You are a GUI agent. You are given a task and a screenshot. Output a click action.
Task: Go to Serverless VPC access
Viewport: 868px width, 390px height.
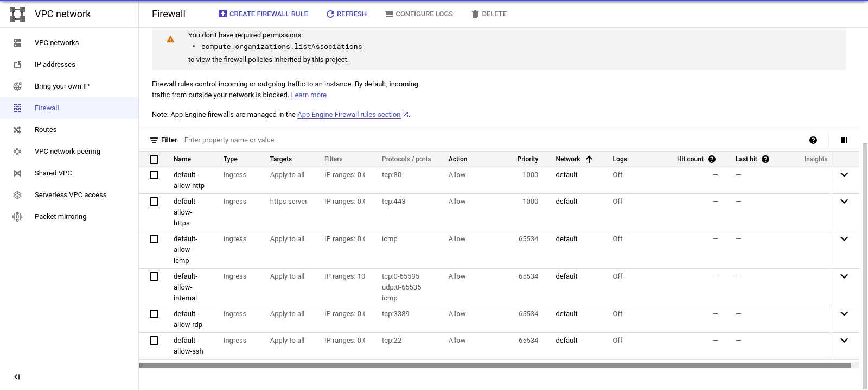point(69,195)
